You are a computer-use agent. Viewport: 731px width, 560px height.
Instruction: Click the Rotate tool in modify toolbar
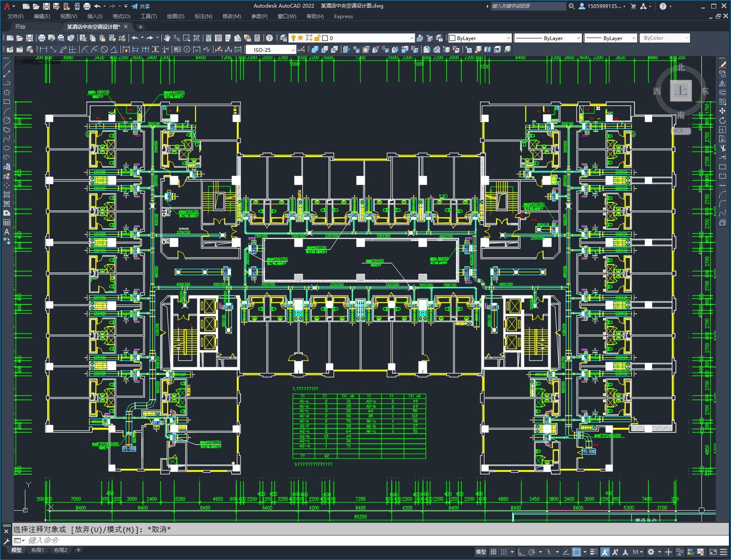(x=723, y=120)
